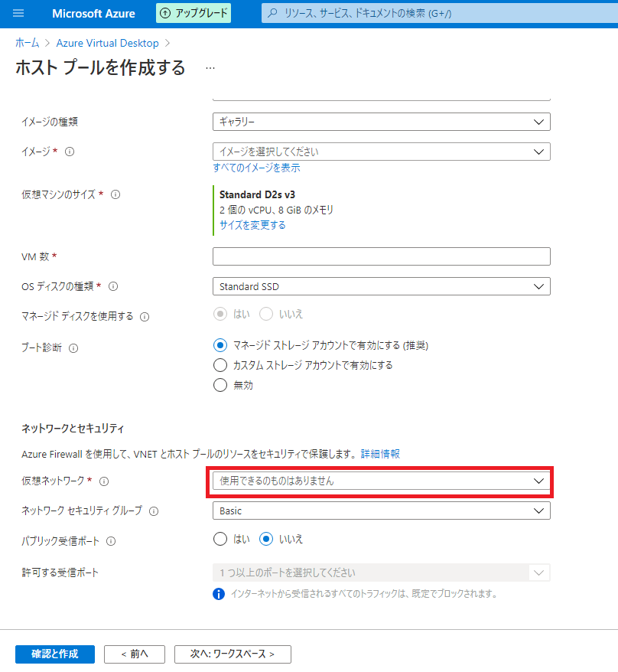Select カスタム ストレージ アカウントで有効にする radio option
The height and width of the screenshot is (672, 618).
pos(220,365)
